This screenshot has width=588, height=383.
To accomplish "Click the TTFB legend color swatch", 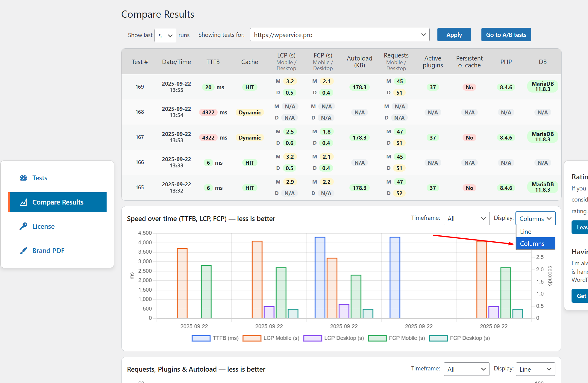I will (x=201, y=338).
